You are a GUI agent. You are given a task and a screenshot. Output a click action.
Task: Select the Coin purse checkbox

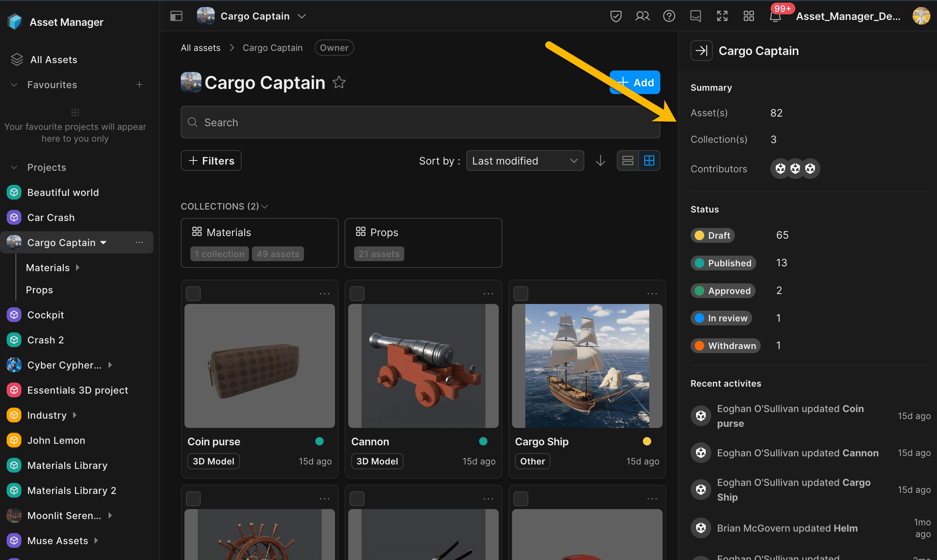point(193,294)
